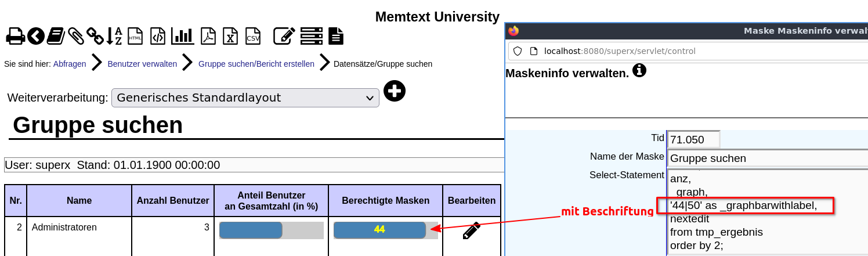
Task: Edit Administratoren row with pencil icon
Action: [471, 230]
